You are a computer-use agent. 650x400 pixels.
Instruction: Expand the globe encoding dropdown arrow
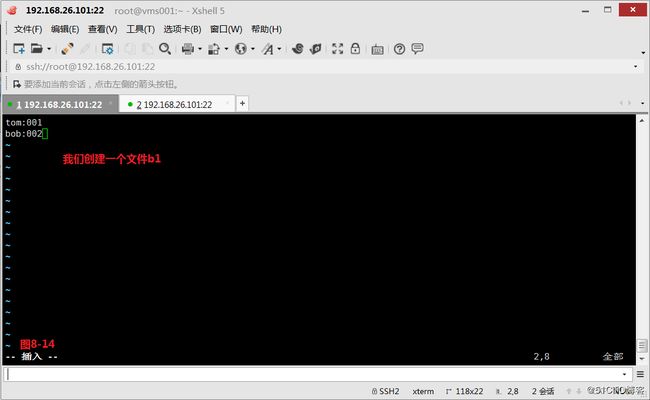coord(253,49)
